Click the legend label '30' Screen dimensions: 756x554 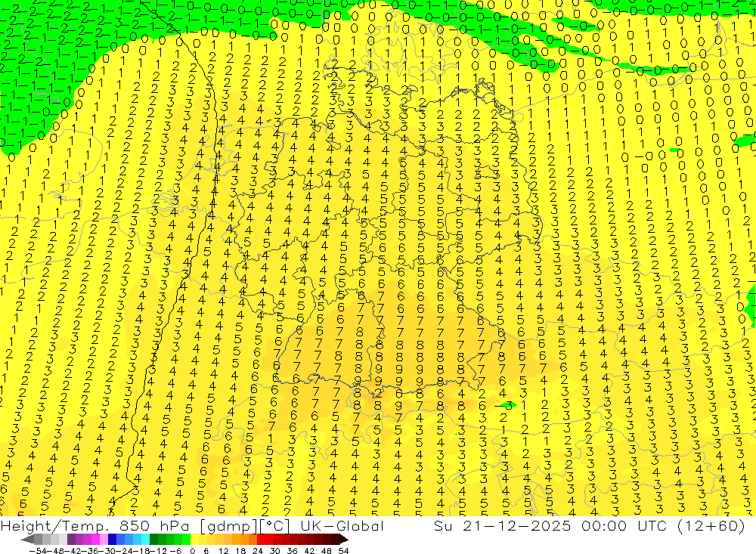pos(275,551)
